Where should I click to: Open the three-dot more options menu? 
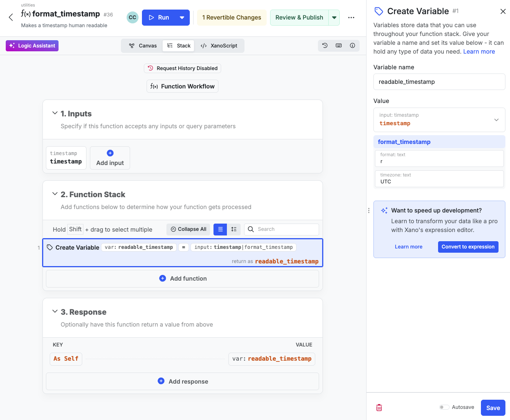(x=351, y=18)
